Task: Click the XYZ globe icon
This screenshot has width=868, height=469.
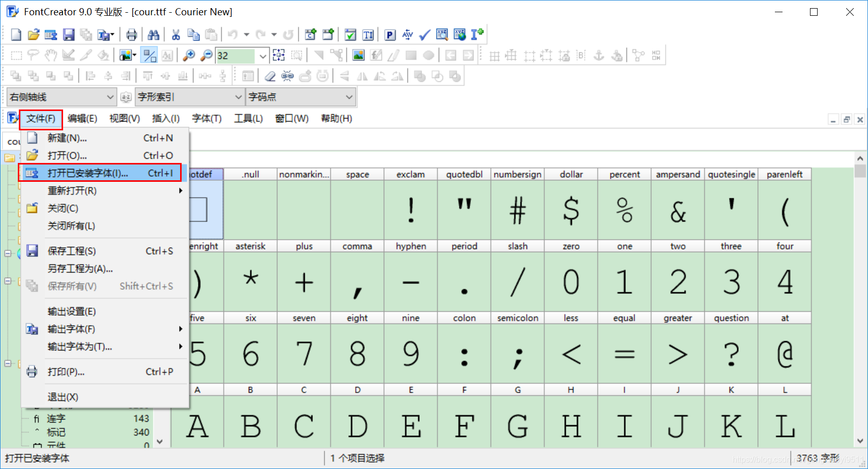Action: (459, 35)
